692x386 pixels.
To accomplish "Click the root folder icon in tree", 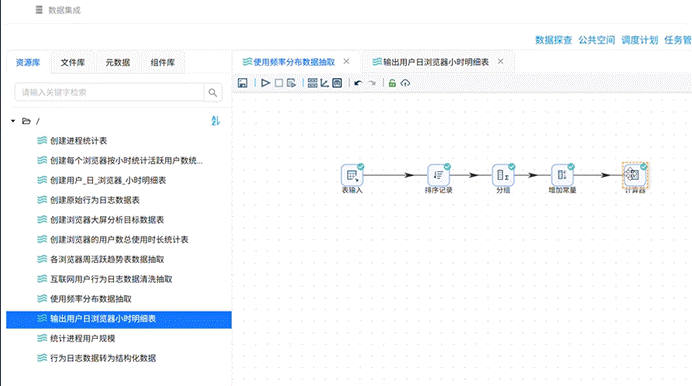I will click(26, 121).
